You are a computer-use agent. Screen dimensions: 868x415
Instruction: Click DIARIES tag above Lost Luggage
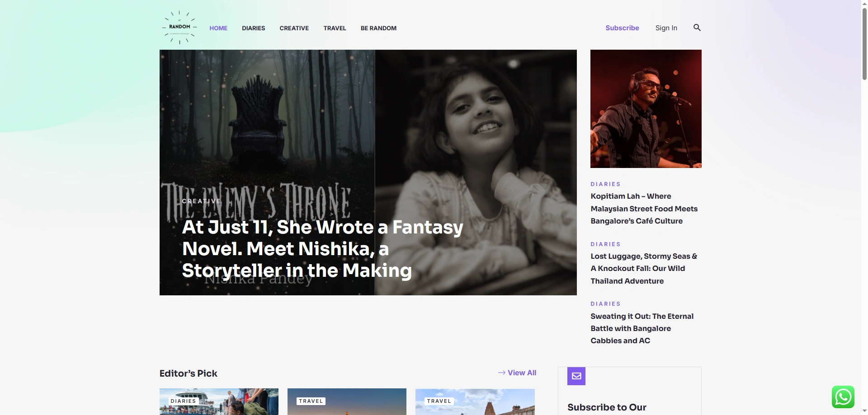[x=606, y=244]
